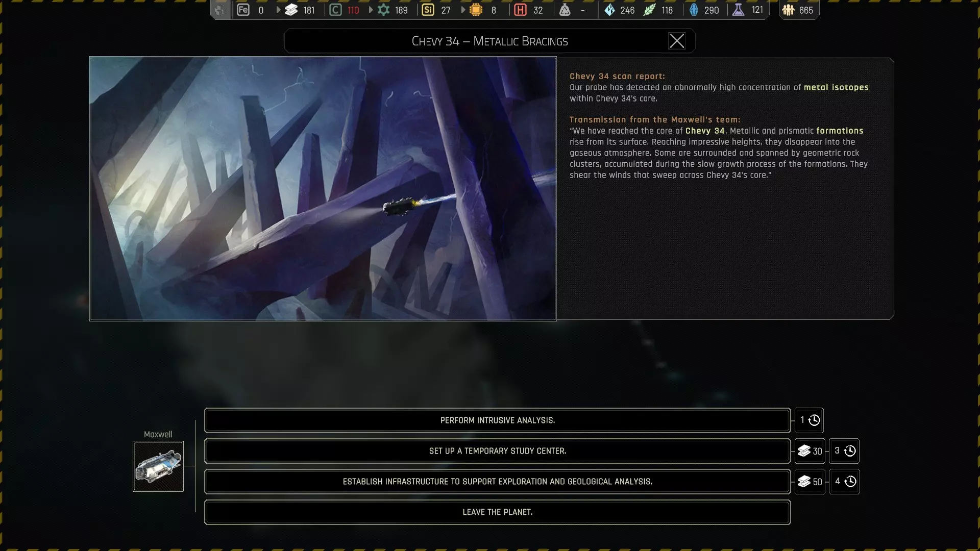Screen dimensions: 980x551
Task: Click the silicon Si resource icon
Action: 428,10
